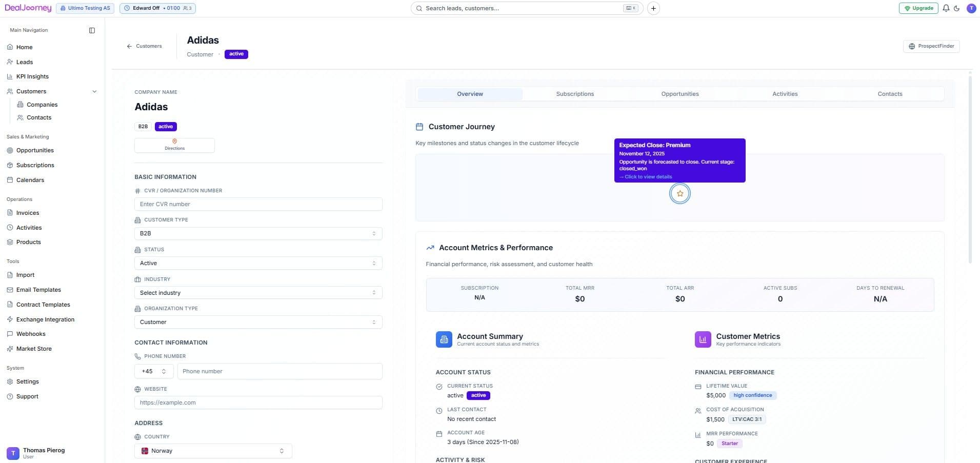Image resolution: width=980 pixels, height=463 pixels.
Task: Click Thomas Pierog user profile
Action: pos(36,453)
